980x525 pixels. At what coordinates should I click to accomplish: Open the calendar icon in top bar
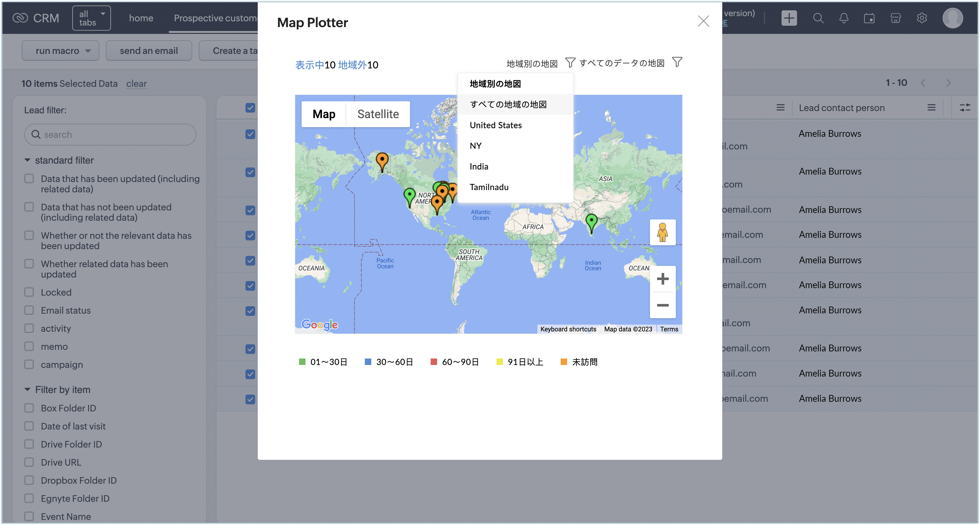(869, 18)
